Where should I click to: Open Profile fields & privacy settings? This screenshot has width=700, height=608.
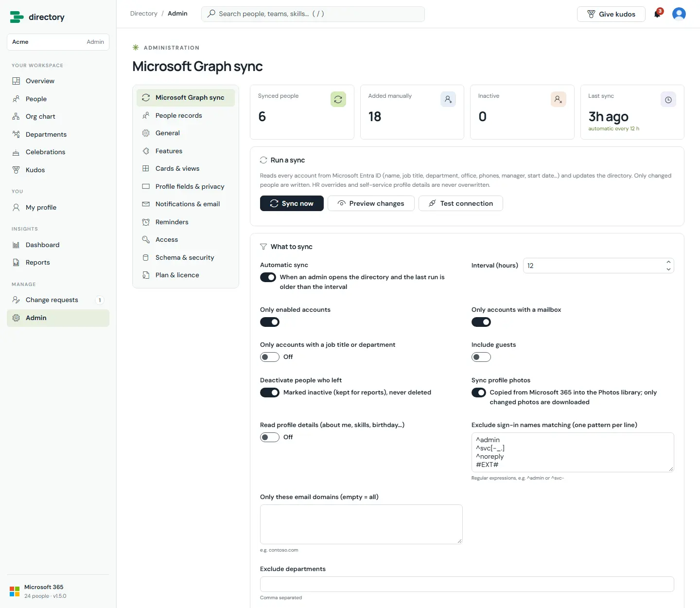coord(186,186)
